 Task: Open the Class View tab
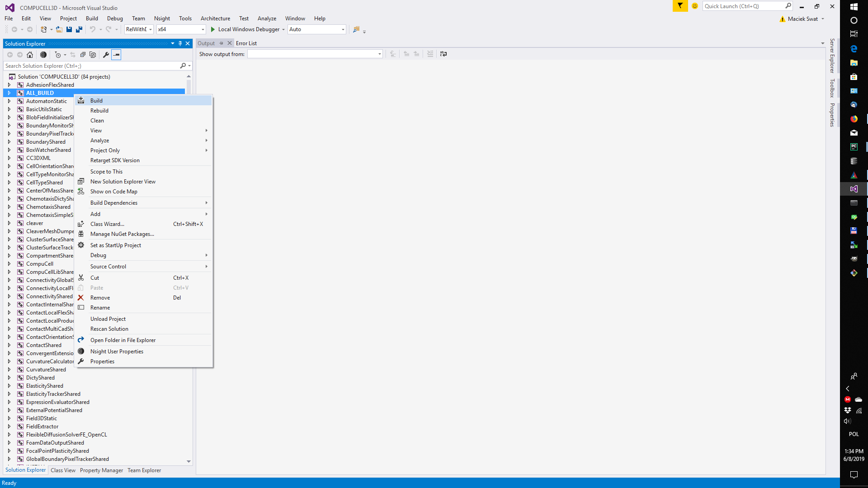(63, 470)
